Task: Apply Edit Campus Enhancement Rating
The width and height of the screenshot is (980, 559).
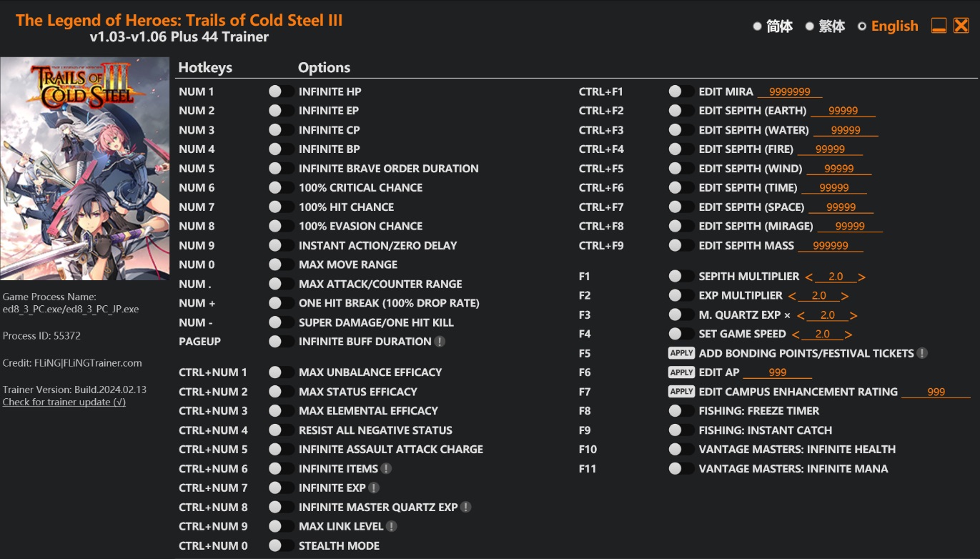Action: 681,392
